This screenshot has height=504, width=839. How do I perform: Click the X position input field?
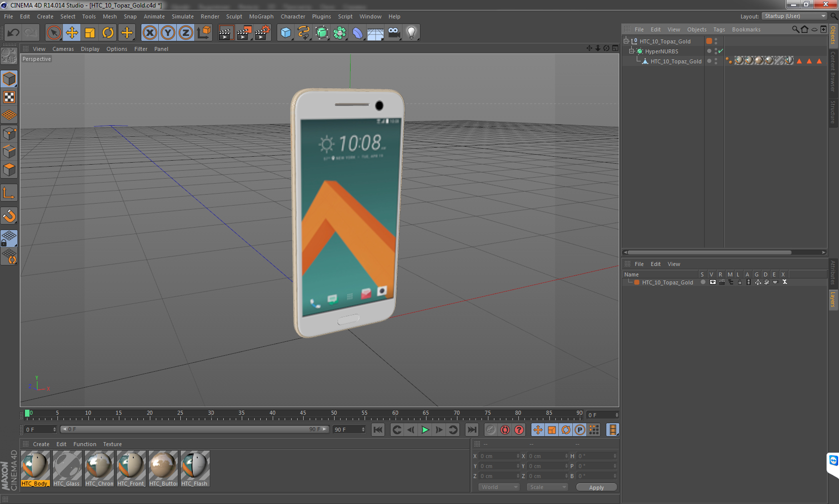pos(499,456)
